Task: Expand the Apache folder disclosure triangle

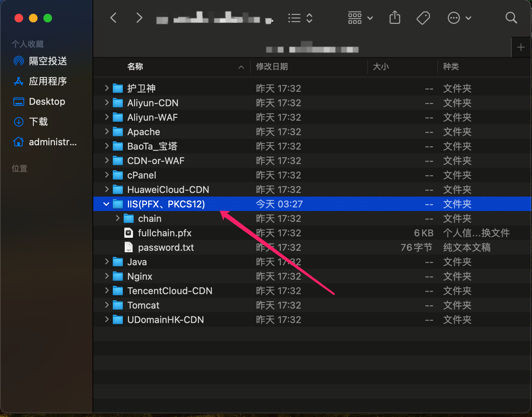Action: 106,132
